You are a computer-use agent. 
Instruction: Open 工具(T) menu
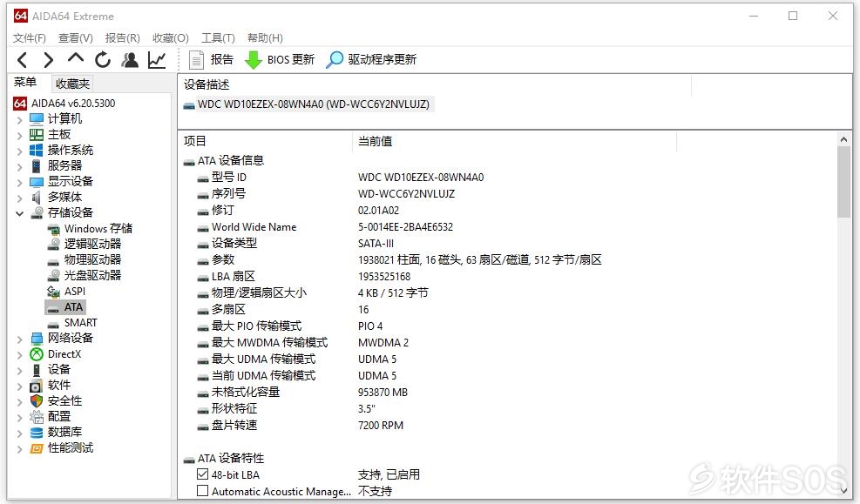(218, 37)
